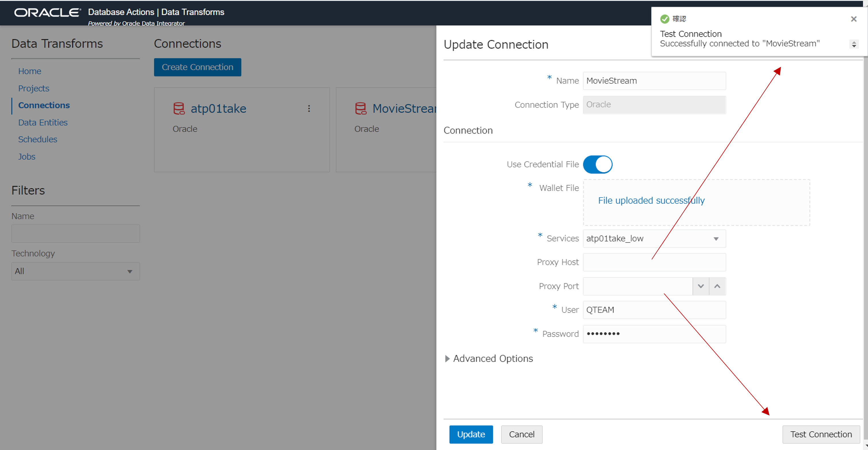Close the Test Connection notification
The width and height of the screenshot is (868, 450).
(x=853, y=19)
